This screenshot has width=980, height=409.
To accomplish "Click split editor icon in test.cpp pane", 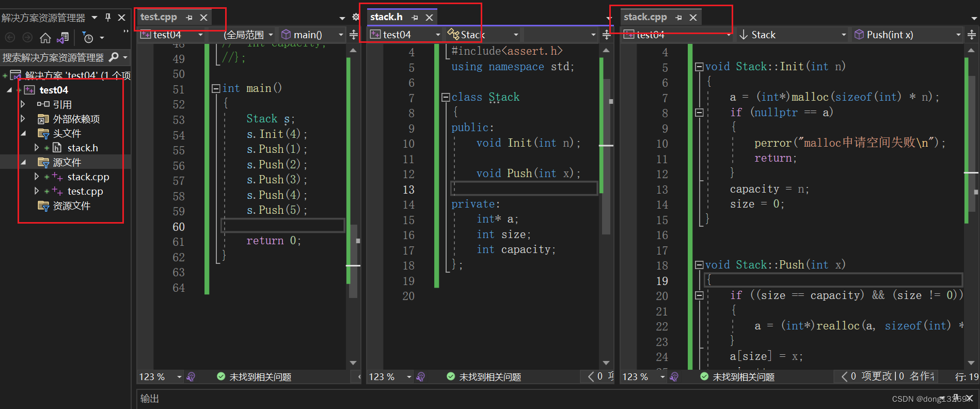I will [354, 35].
